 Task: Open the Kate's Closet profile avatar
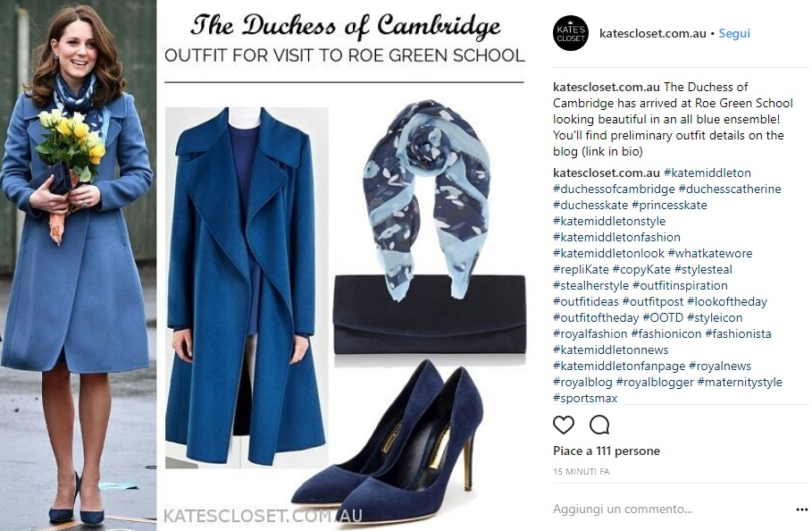[571, 33]
